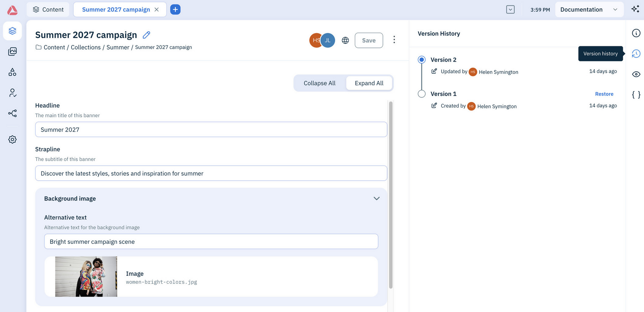Open the Content layers sidebar icon
Viewport: 644px width, 312px height.
[12, 31]
